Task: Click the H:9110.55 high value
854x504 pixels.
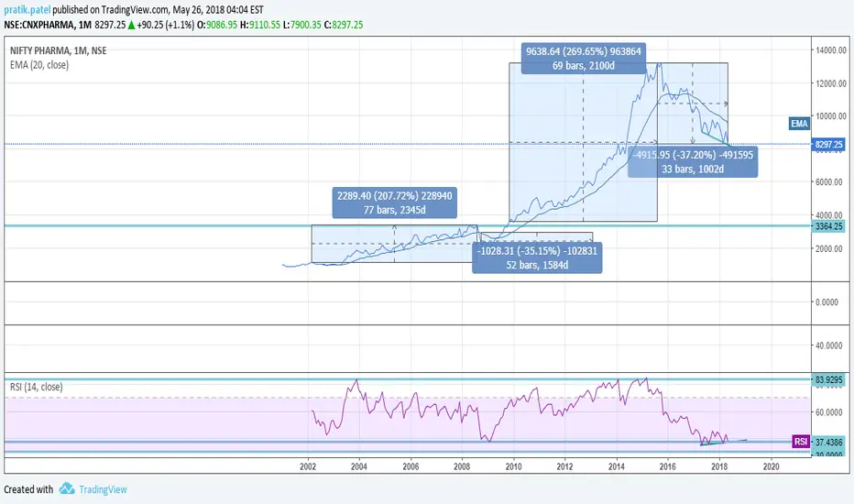Action: tap(260, 25)
